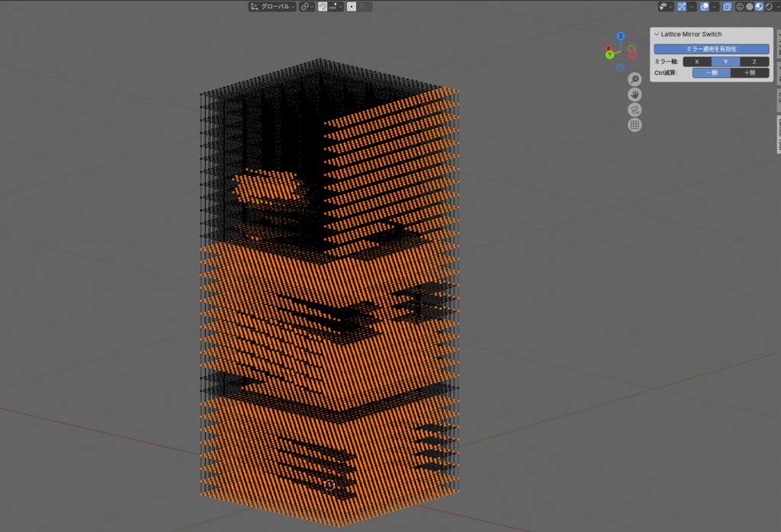Open the gizmo options dropdown arrow

click(x=692, y=6)
